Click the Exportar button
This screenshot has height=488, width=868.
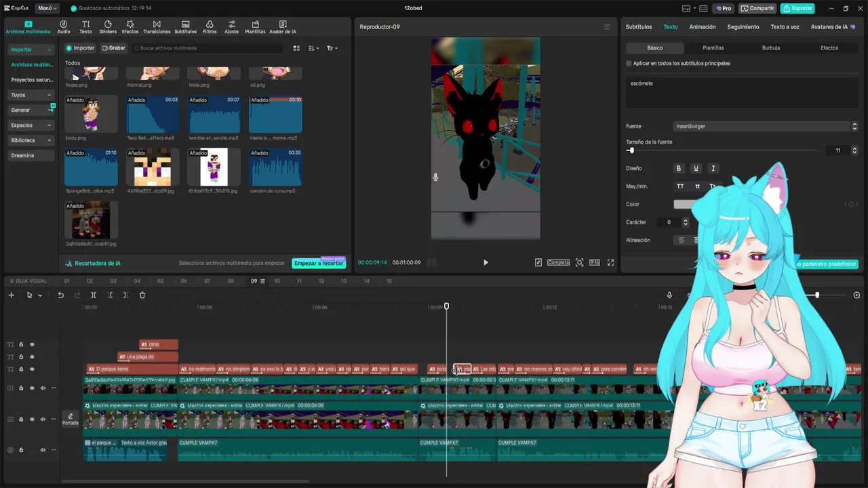(x=797, y=8)
